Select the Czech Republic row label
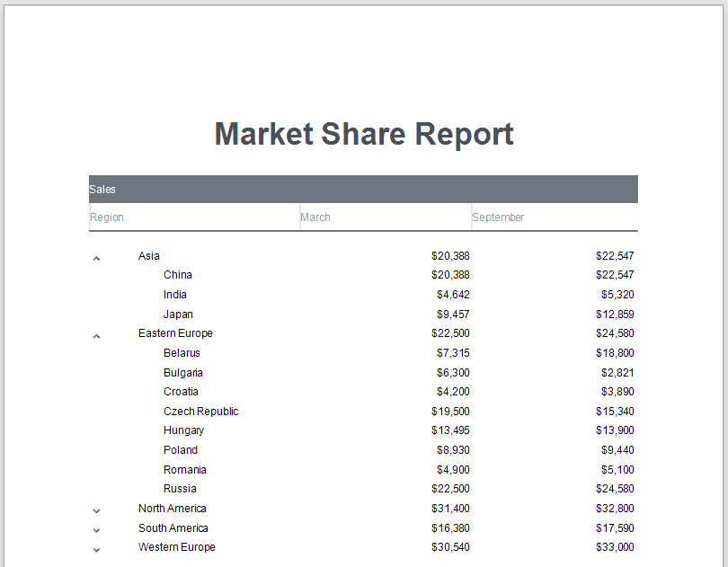 [201, 412]
